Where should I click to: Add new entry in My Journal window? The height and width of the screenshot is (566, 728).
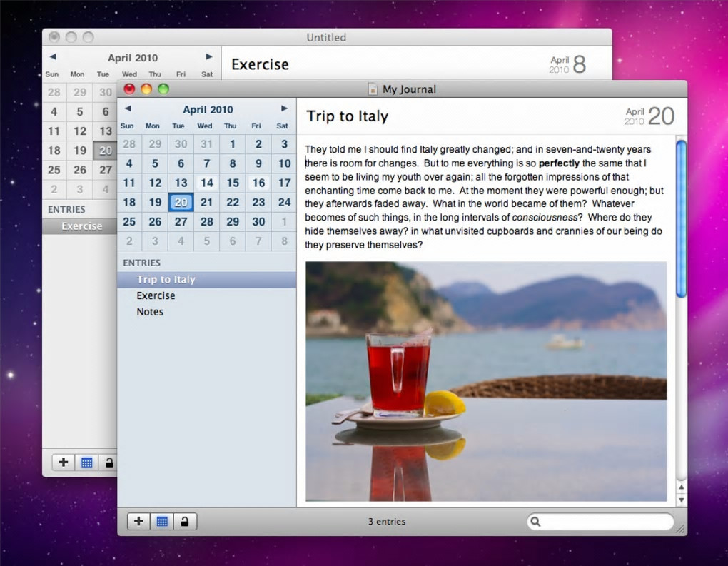pyautogui.click(x=138, y=522)
